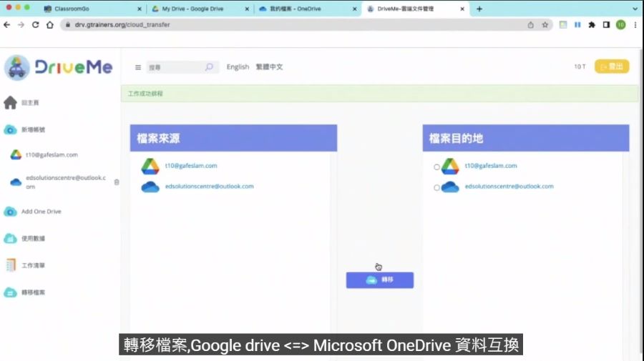Screen dimensions: 644x361
Task: Switch language to 繁體中文
Action: click(270, 67)
